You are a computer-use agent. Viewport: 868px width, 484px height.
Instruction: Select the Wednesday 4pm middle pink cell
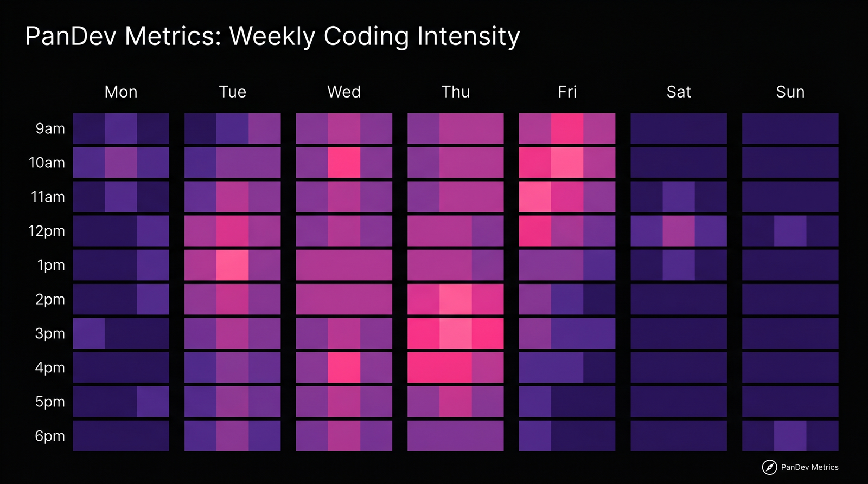pos(344,367)
